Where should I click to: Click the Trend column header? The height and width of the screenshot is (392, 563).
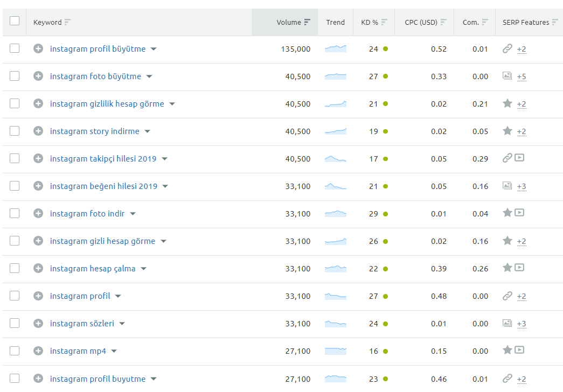click(x=335, y=22)
